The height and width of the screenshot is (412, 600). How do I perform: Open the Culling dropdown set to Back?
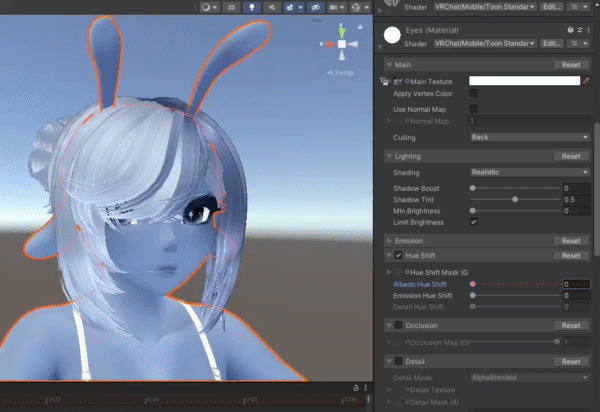click(529, 137)
